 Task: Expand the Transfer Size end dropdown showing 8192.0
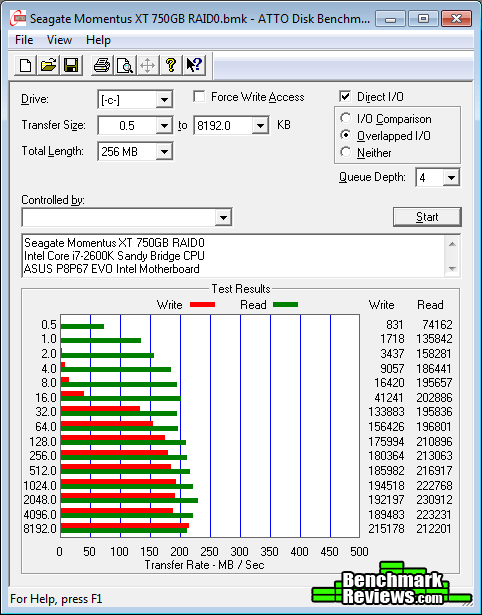pyautogui.click(x=260, y=126)
